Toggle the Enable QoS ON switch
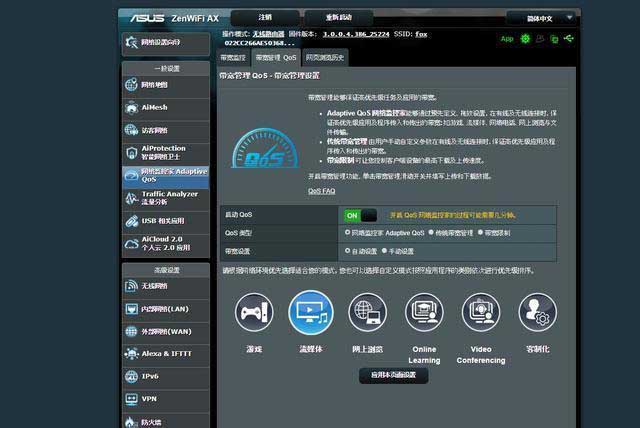The width and height of the screenshot is (640, 428). [x=360, y=215]
